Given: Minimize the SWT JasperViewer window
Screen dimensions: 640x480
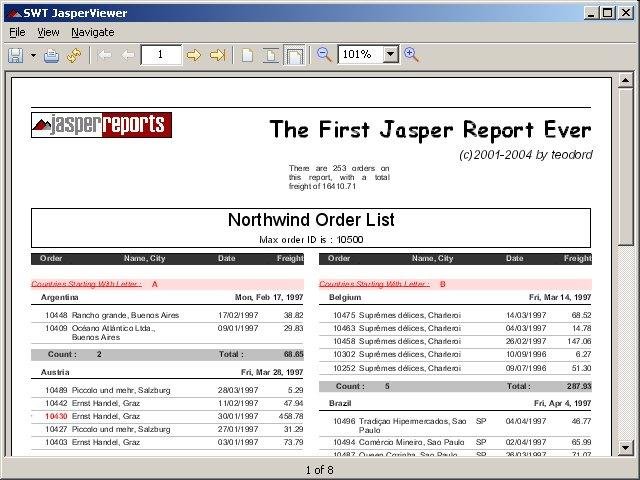Looking at the screenshot, I should point(591,13).
